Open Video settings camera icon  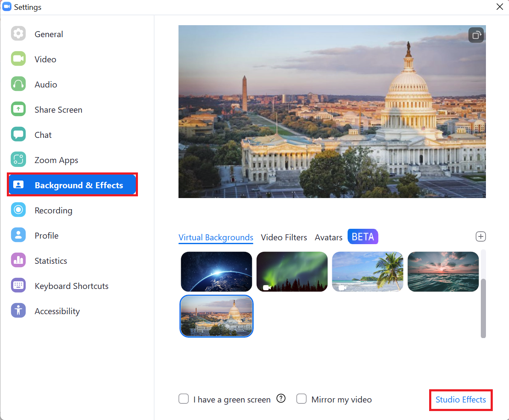click(18, 59)
